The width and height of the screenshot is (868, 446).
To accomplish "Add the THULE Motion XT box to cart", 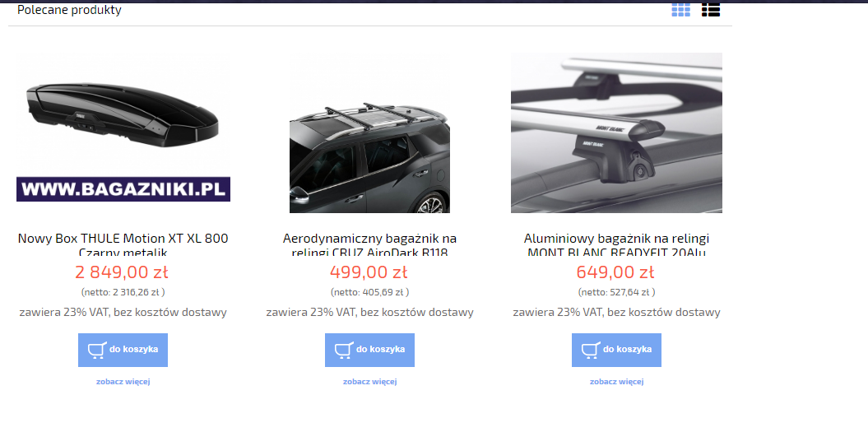I will coord(123,350).
